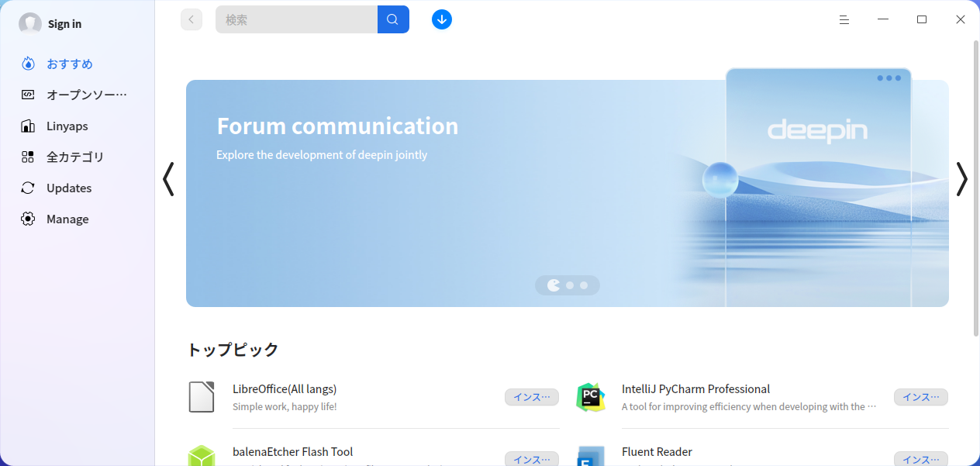Click the 'Simple work, happy life!' description
This screenshot has height=466, width=980.
coord(285,406)
